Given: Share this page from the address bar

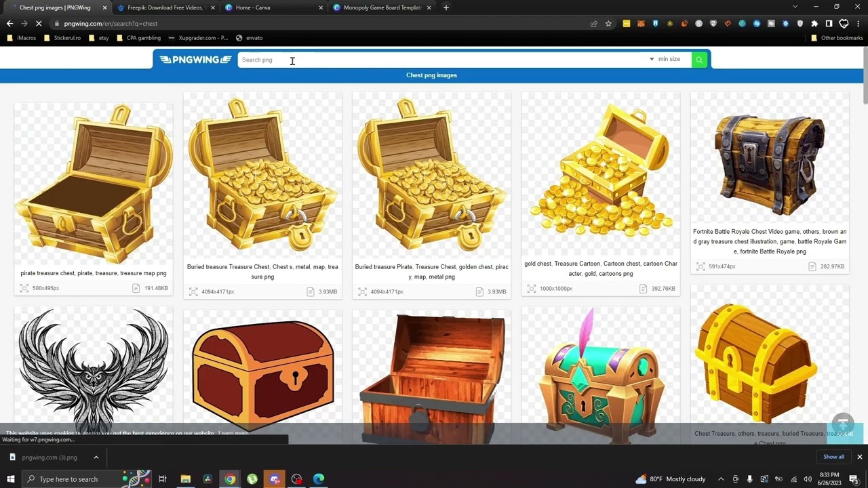Looking at the screenshot, I should [594, 24].
